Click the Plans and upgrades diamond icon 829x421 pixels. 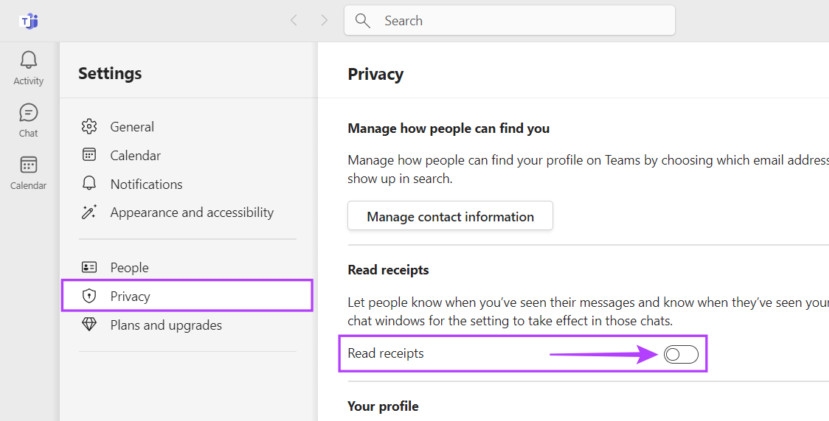coord(89,324)
